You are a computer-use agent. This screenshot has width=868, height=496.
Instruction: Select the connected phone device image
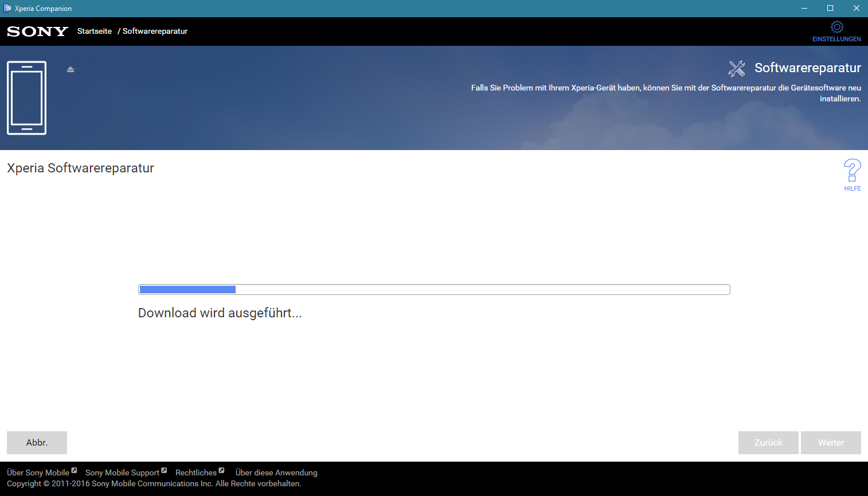pyautogui.click(x=26, y=98)
